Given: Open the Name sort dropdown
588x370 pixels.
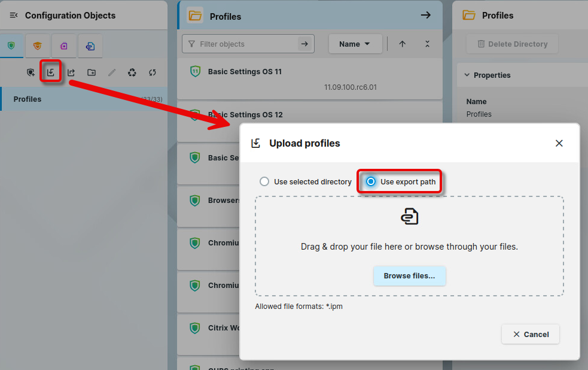Looking at the screenshot, I should coord(355,44).
